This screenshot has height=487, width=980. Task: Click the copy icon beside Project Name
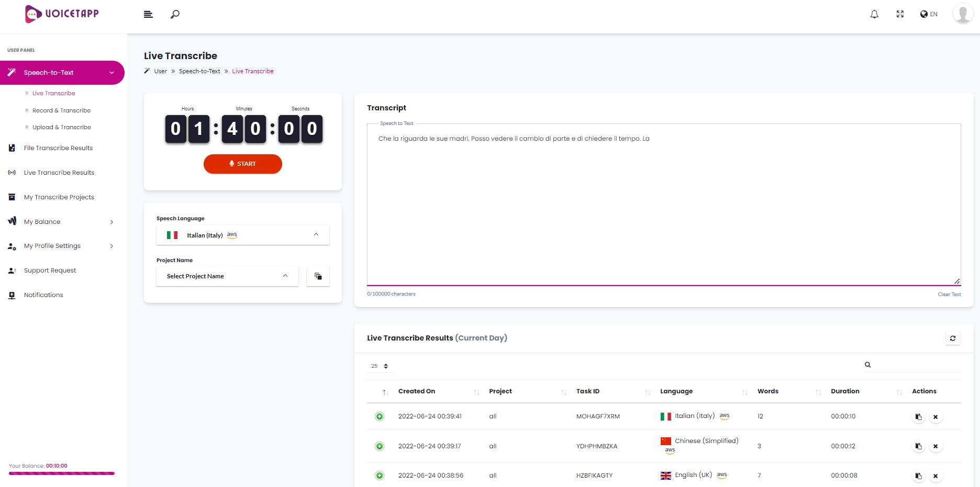coord(318,276)
